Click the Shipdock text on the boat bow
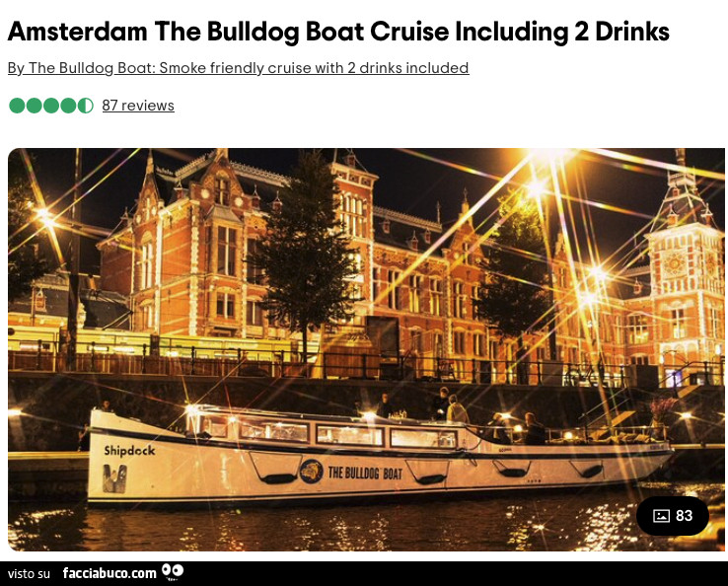728x586 pixels. click(x=129, y=451)
